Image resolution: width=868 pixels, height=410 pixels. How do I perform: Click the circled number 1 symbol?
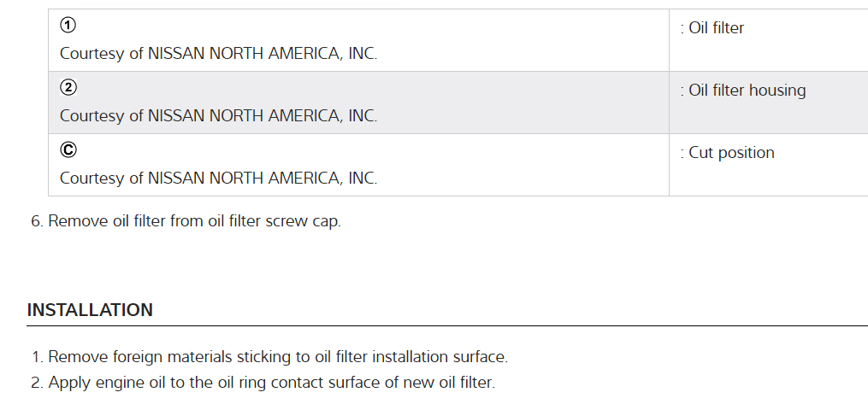tap(68, 26)
